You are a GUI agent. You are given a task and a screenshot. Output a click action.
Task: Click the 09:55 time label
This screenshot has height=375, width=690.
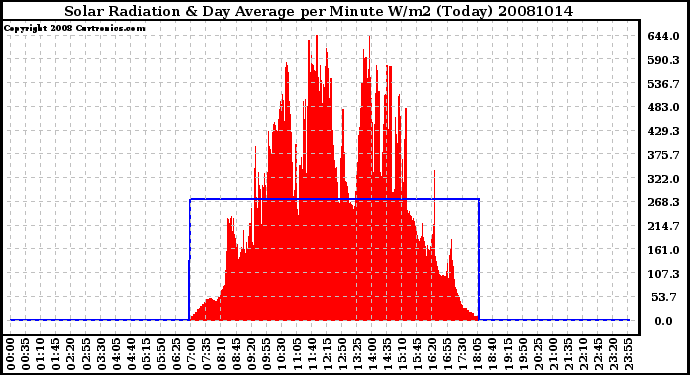tap(266, 354)
